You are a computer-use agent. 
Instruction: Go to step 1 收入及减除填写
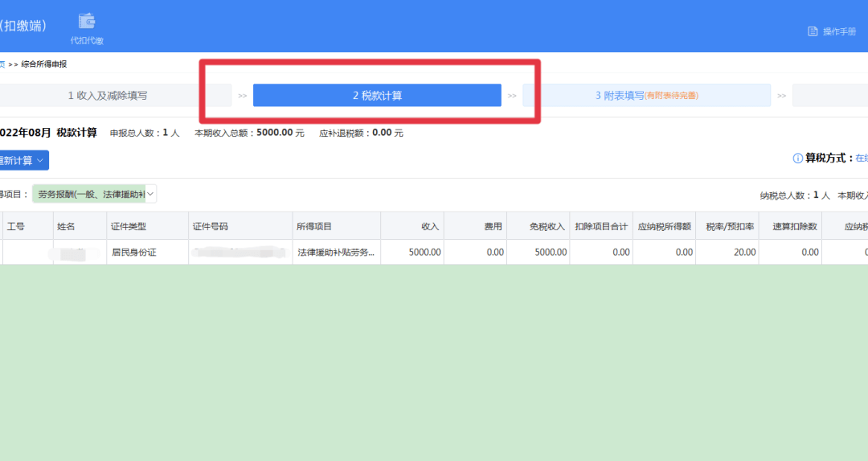point(108,96)
